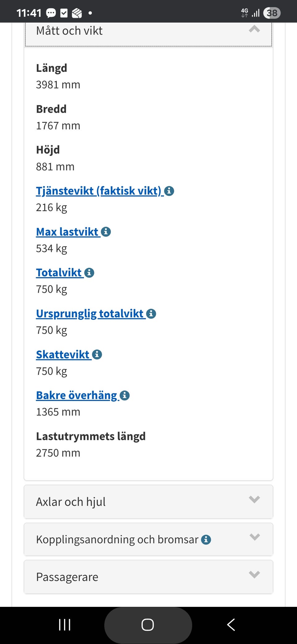The height and width of the screenshot is (644, 297).
Task: Tap the info icon beside Bakre överhäng
Action: coord(124,395)
